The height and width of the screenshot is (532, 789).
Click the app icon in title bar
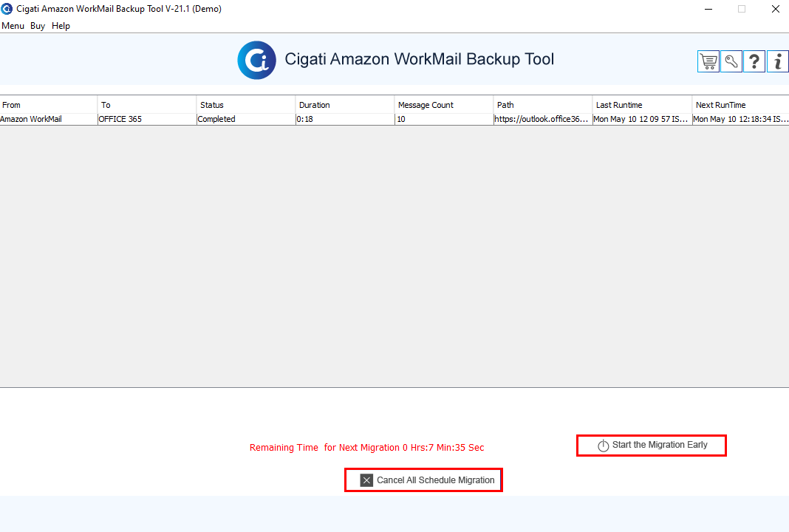(7, 9)
